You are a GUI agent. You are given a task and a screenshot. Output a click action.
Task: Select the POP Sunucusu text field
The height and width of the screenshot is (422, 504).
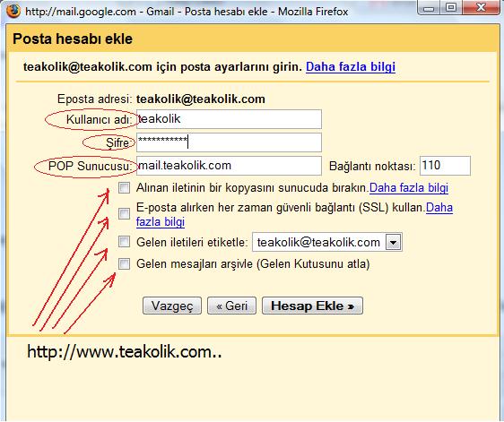[229, 166]
